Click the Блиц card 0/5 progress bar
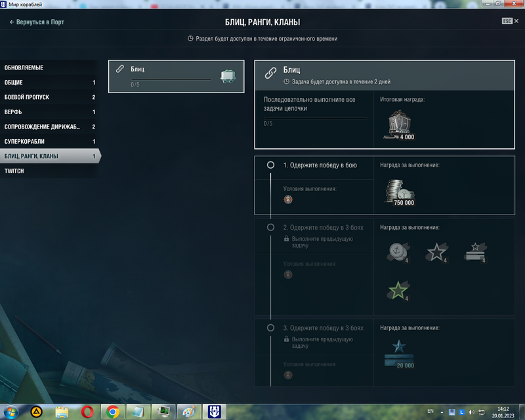This screenshot has width=525, height=420. (x=171, y=79)
